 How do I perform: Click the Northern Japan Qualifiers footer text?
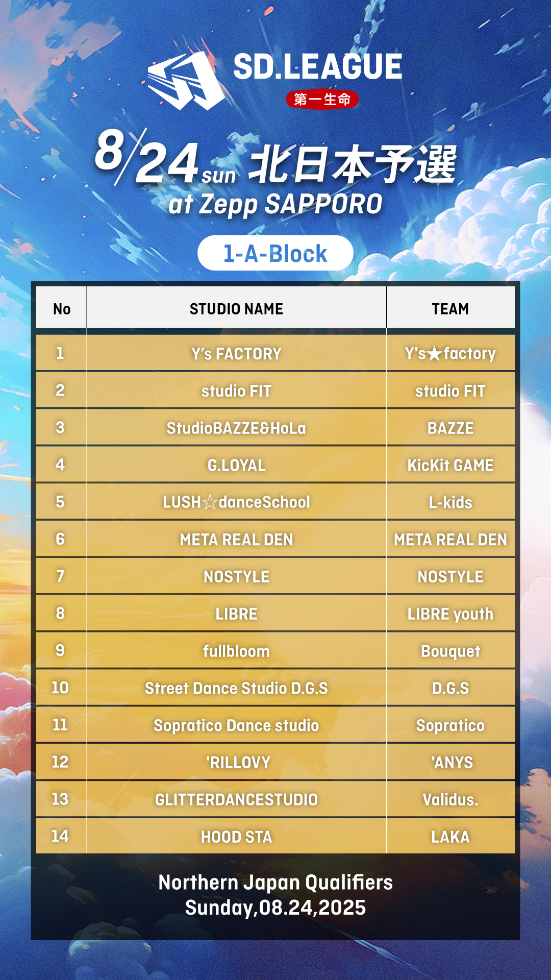point(275,883)
